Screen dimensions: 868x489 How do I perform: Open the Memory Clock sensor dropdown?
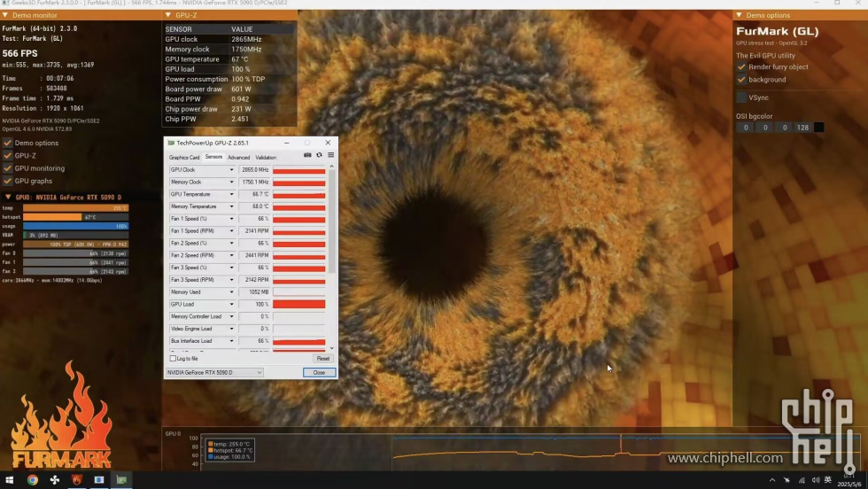pos(231,182)
